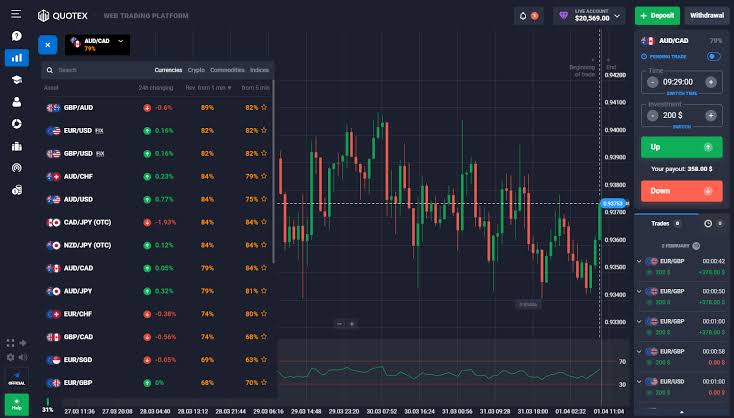
Task: Open the live account balance dropdown
Action: [589, 16]
